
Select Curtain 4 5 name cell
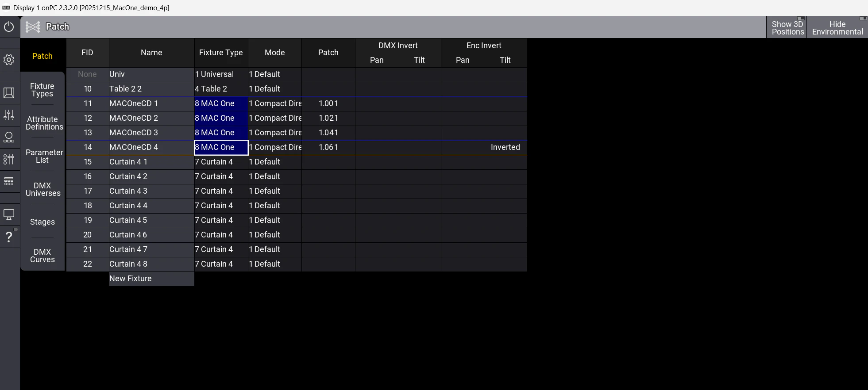[x=151, y=220]
